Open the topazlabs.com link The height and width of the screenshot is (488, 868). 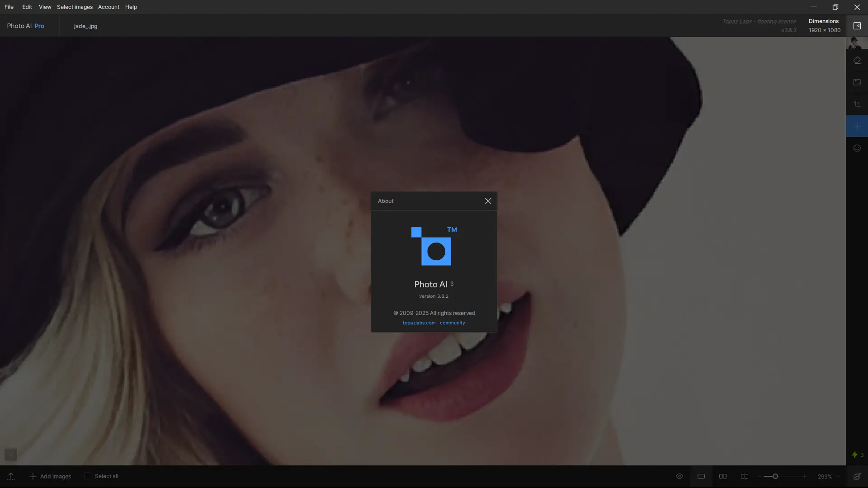pos(419,323)
